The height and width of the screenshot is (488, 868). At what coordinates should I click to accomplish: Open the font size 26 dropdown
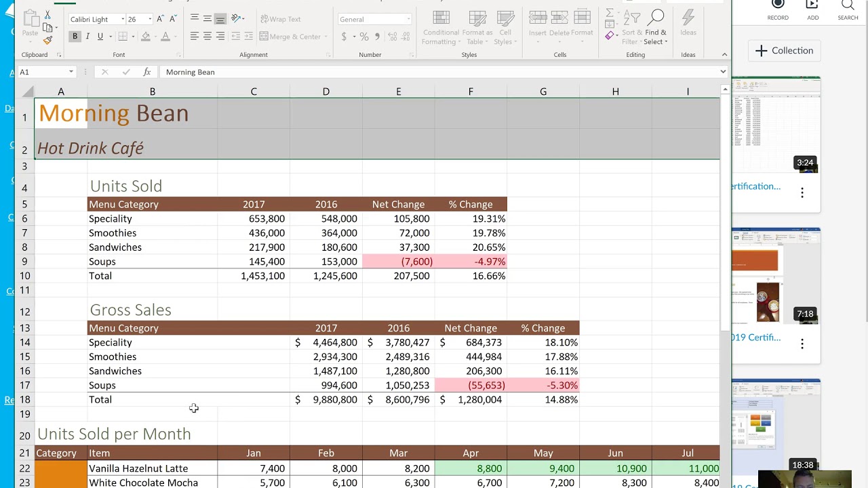pyautogui.click(x=150, y=20)
